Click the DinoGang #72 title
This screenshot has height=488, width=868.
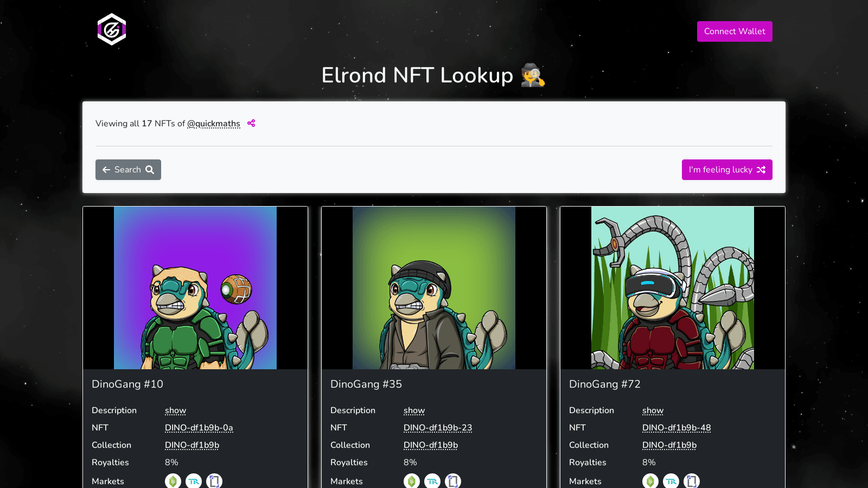tap(605, 384)
